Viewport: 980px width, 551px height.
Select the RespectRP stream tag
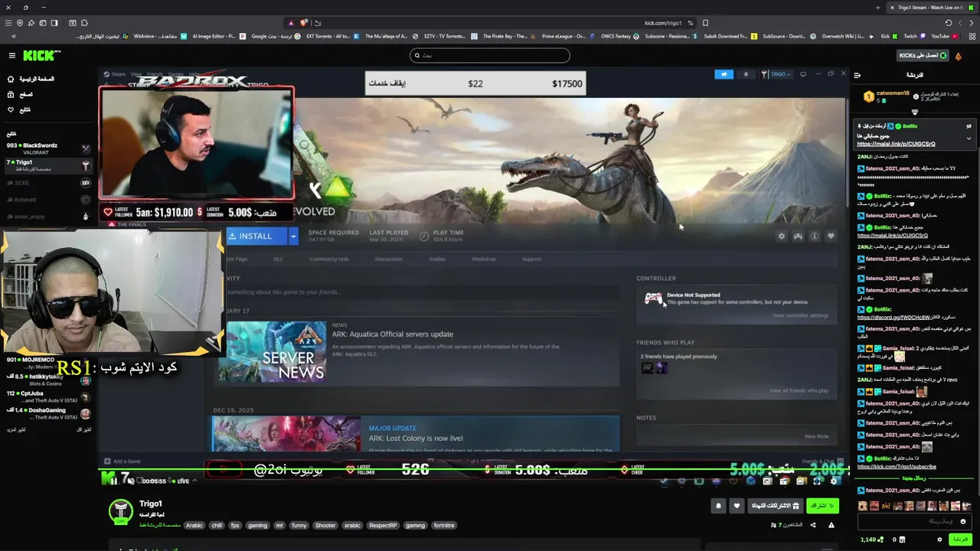click(383, 526)
